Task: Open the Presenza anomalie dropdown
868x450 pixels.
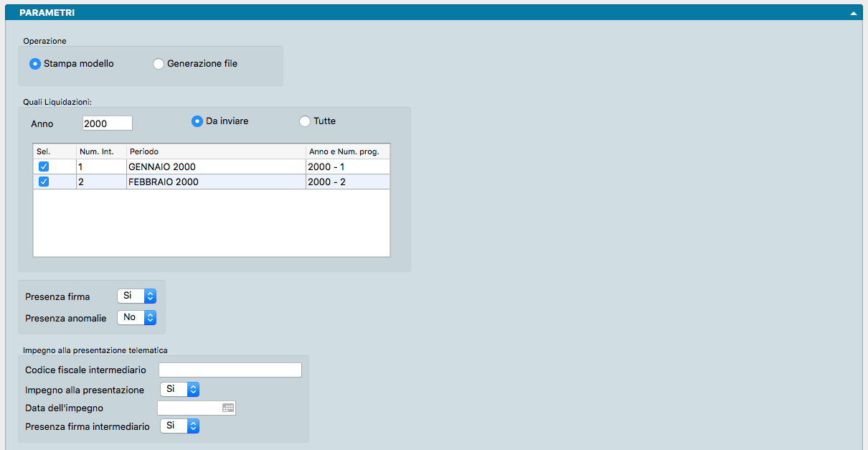Action: [x=136, y=317]
